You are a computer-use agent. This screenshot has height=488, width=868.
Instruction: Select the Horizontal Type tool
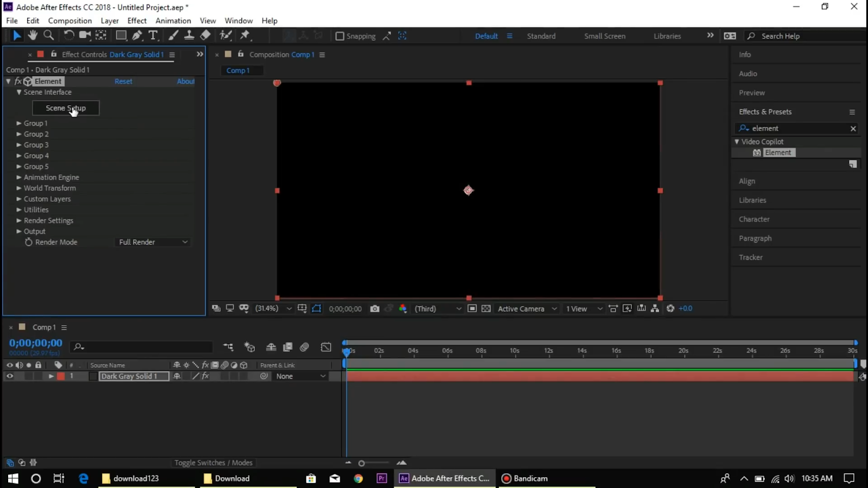click(153, 35)
